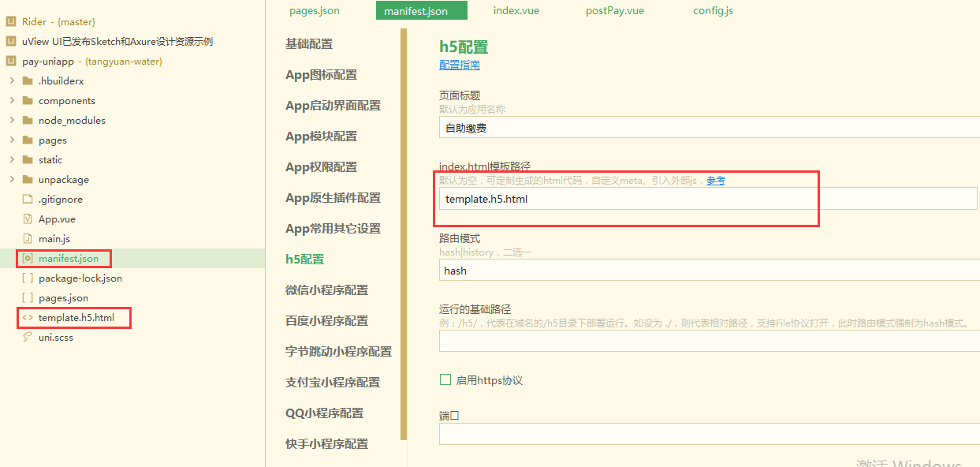This screenshot has height=467, width=980.
Task: Click the 路由模式 field containing hash
Action: [x=710, y=271]
